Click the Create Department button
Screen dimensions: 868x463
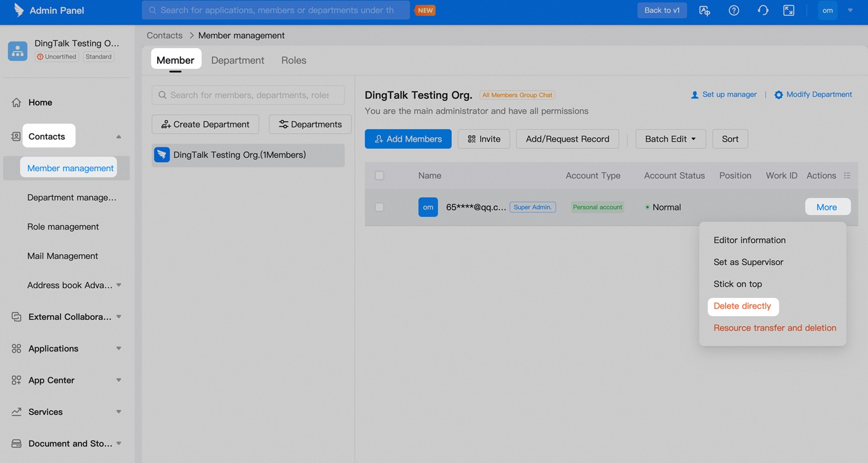[x=205, y=124]
